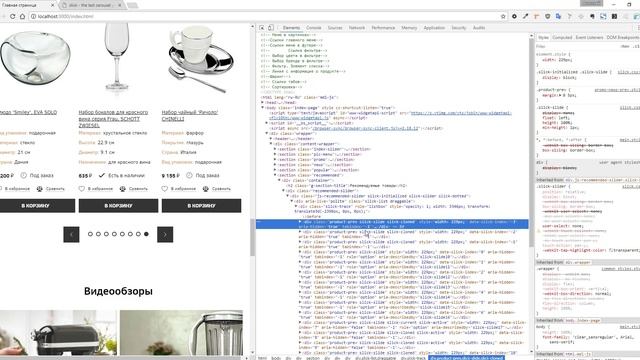The width and height of the screenshot is (640, 360).
Task: Collapse the div wrapper node
Action: tap(267, 133)
